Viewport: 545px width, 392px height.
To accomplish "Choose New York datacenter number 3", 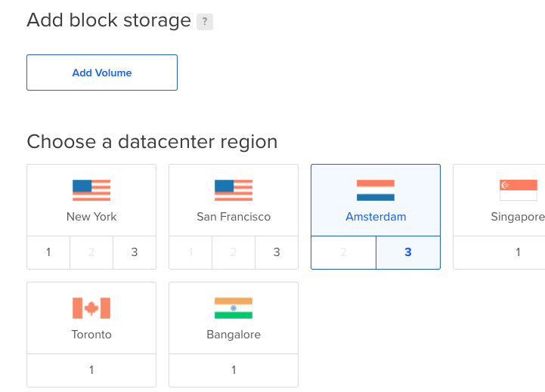I will click(x=135, y=252).
